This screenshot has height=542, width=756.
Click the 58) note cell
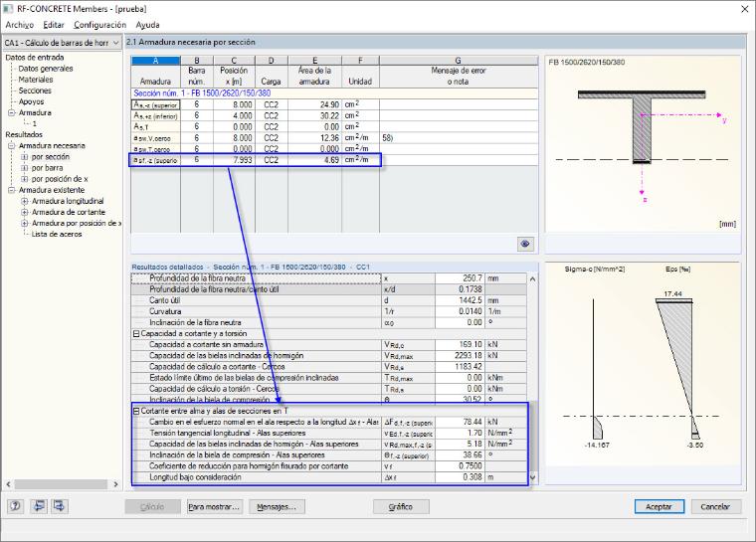coord(459,138)
